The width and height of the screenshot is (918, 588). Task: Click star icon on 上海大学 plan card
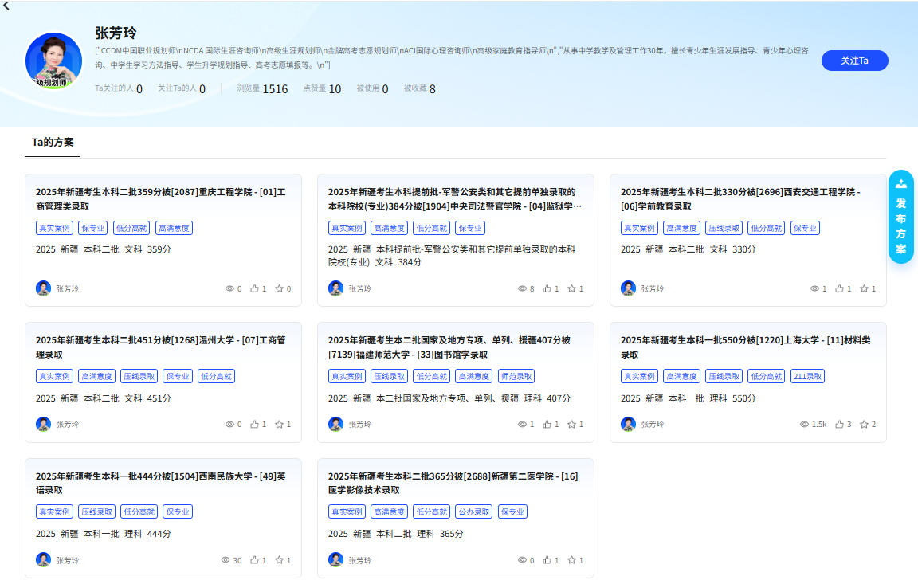point(865,424)
